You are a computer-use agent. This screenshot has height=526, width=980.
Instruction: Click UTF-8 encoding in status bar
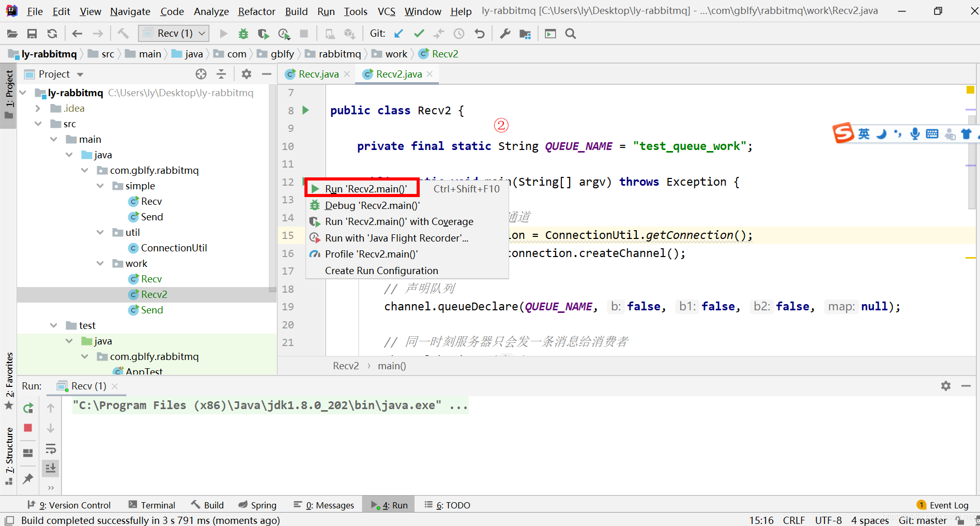[x=828, y=520]
